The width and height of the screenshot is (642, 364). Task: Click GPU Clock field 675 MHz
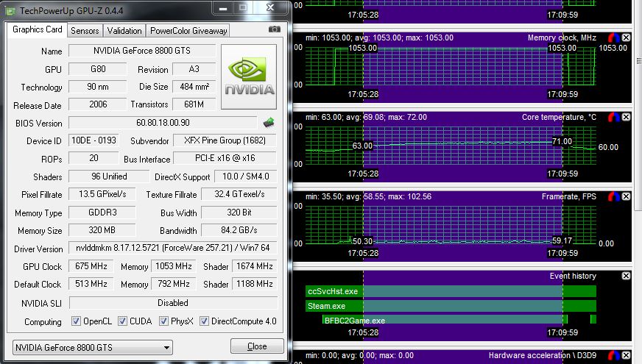91,266
